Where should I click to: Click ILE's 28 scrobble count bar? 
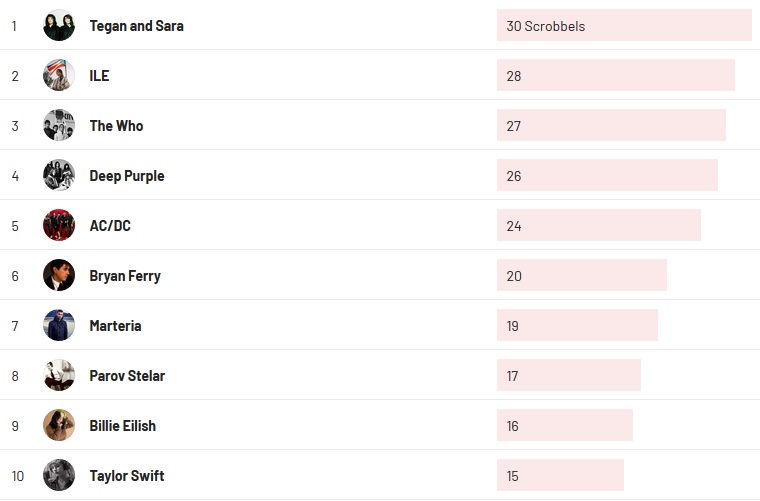pyautogui.click(x=615, y=76)
